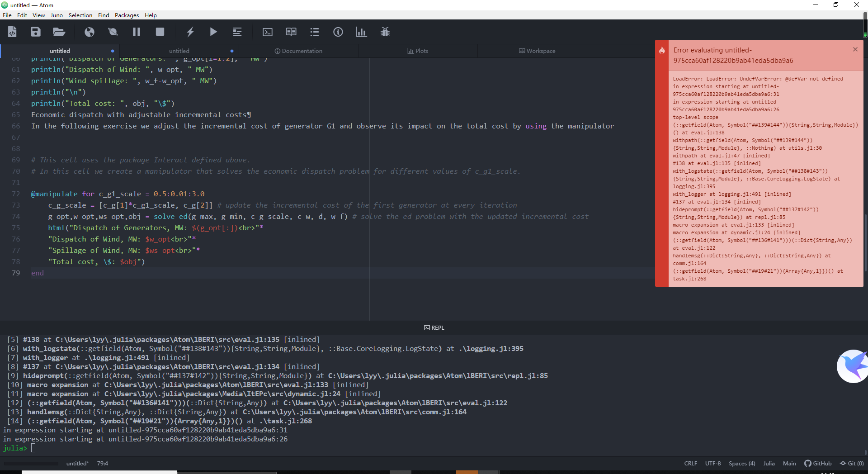Open the debugger bug icon
The image size is (868, 474).
[x=385, y=32]
